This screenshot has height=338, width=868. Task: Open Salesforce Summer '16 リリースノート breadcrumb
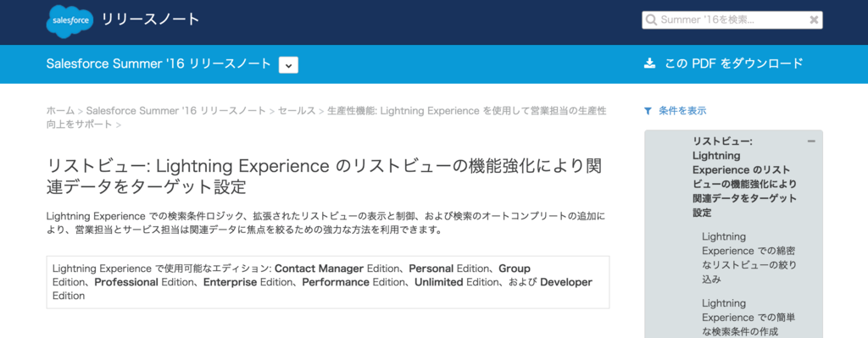click(x=176, y=111)
